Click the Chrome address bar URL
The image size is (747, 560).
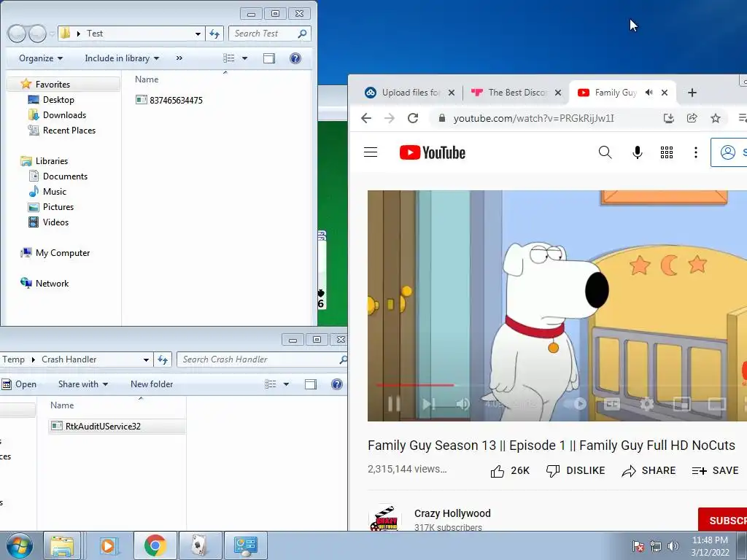coord(533,118)
